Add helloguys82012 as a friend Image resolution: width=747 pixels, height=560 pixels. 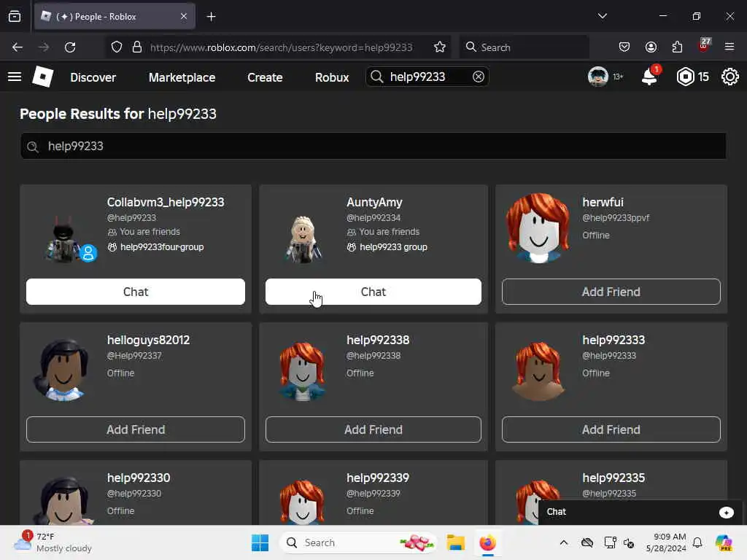pyautogui.click(x=136, y=429)
